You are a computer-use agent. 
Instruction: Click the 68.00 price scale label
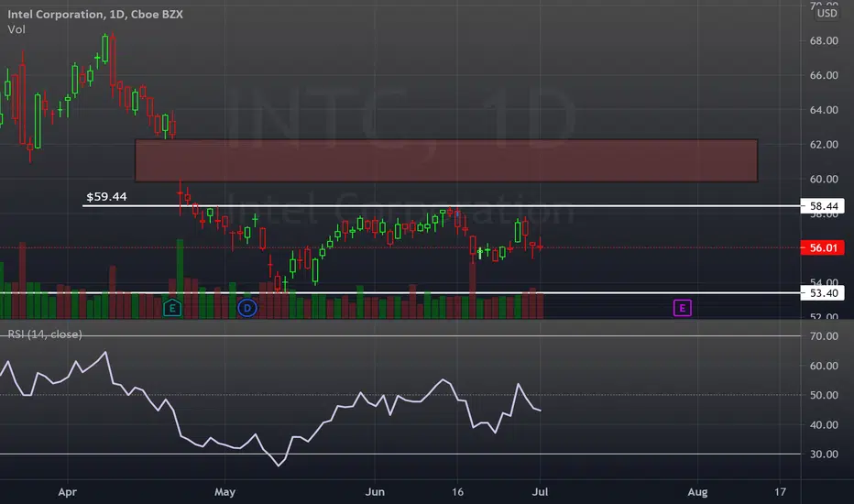[824, 41]
